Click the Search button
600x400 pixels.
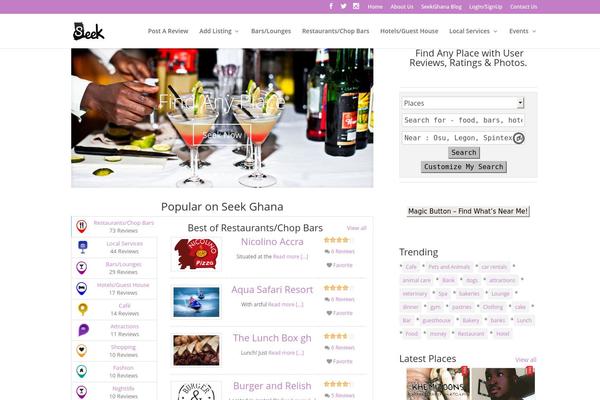point(464,152)
